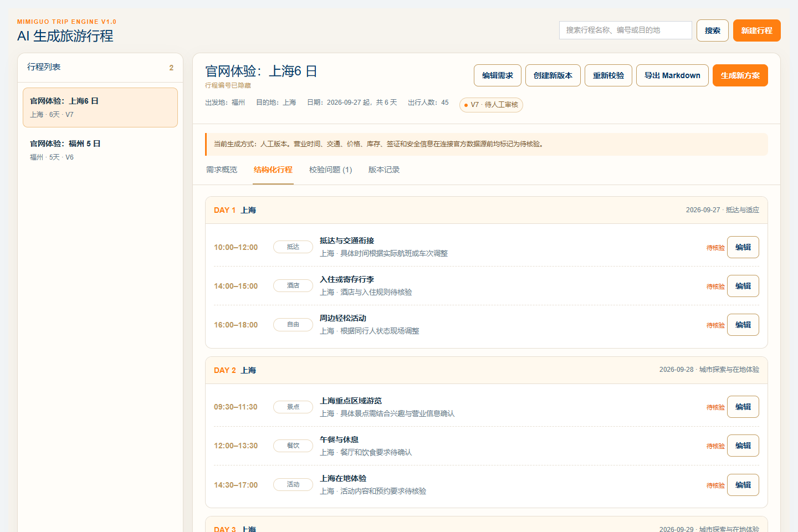Click the 景点 tag on Day 2
The height and width of the screenshot is (532, 798).
[293, 407]
